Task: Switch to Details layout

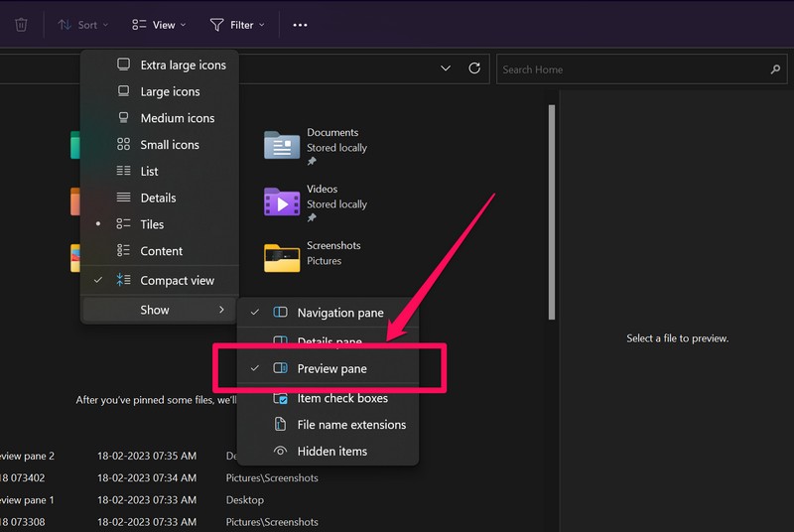Action: [158, 198]
